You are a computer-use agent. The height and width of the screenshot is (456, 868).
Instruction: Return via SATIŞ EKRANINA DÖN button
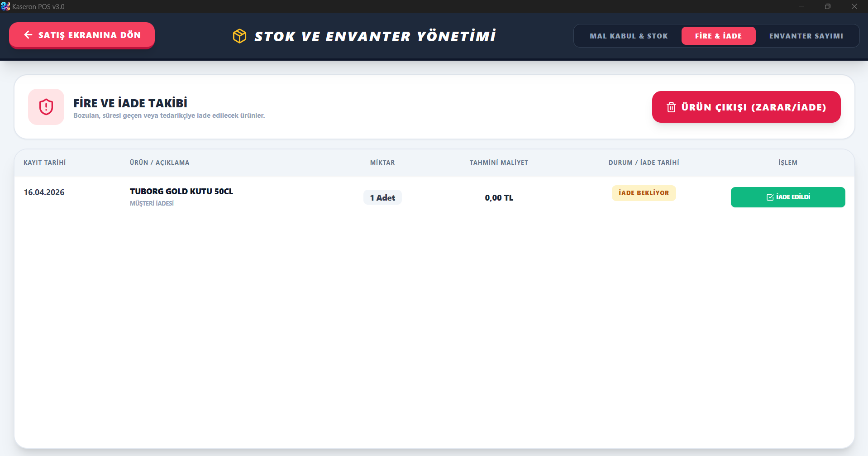pos(82,35)
